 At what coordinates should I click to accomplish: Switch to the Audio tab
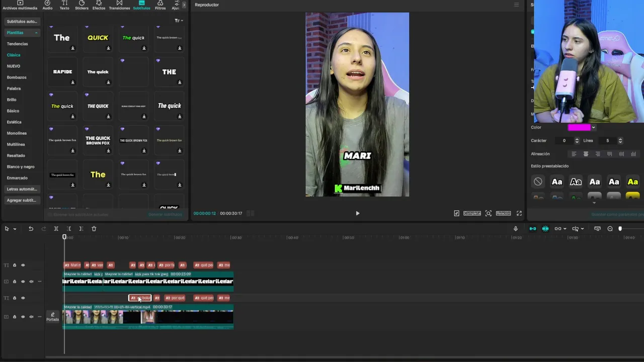pyautogui.click(x=47, y=6)
